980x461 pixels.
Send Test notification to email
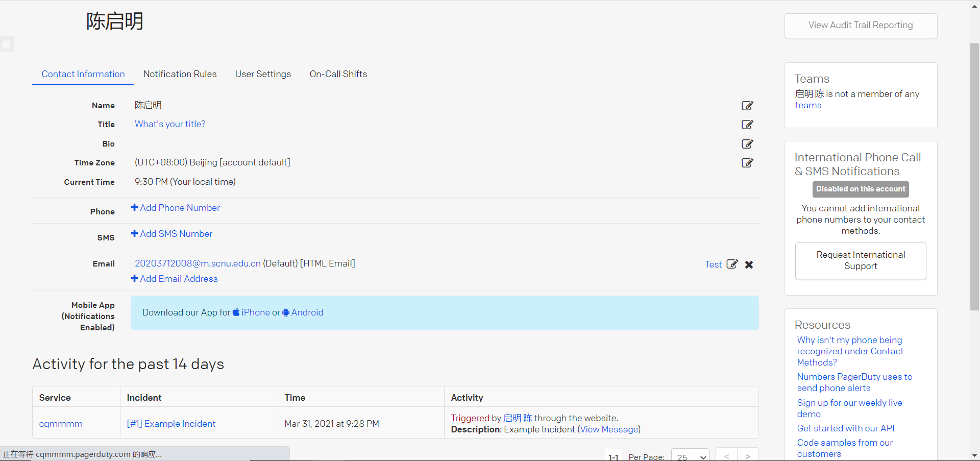pos(713,264)
